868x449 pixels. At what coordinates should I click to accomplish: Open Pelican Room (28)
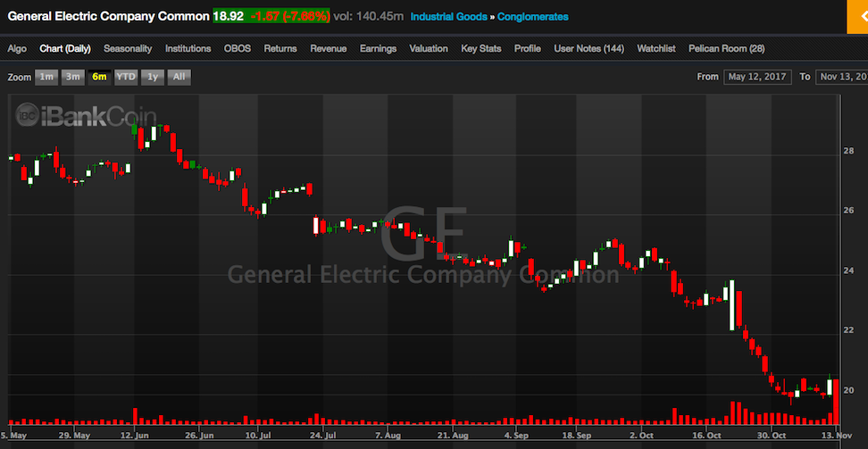[x=727, y=49]
